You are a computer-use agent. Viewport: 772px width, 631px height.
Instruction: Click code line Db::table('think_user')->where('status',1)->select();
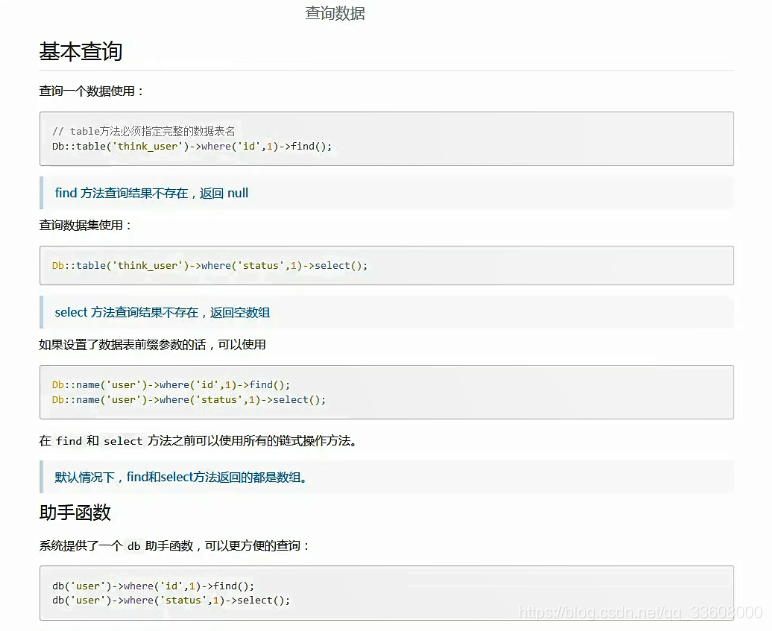(210, 266)
